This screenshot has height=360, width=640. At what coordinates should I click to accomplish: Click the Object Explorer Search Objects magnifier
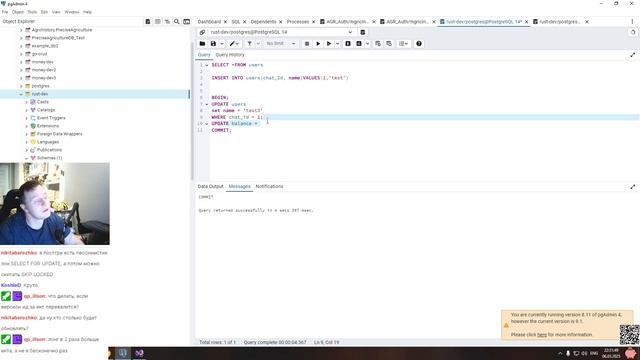177,22
